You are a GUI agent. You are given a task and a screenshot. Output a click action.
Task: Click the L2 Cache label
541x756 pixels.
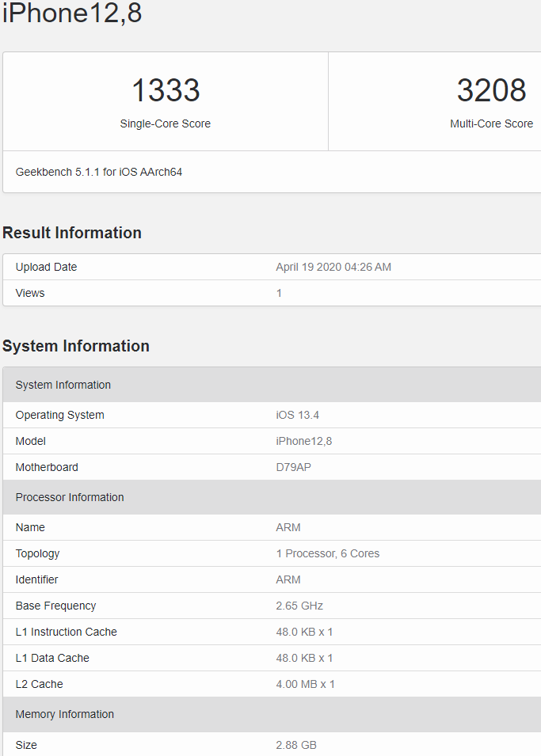pos(39,684)
